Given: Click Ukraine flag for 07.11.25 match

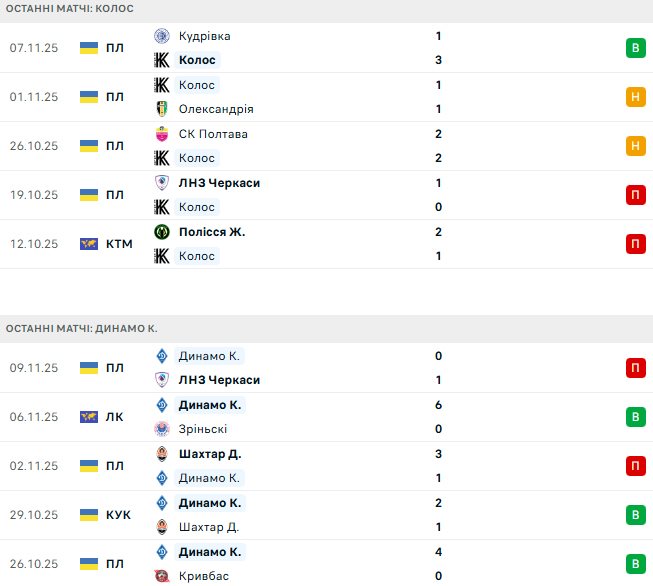Looking at the screenshot, I should [89, 48].
